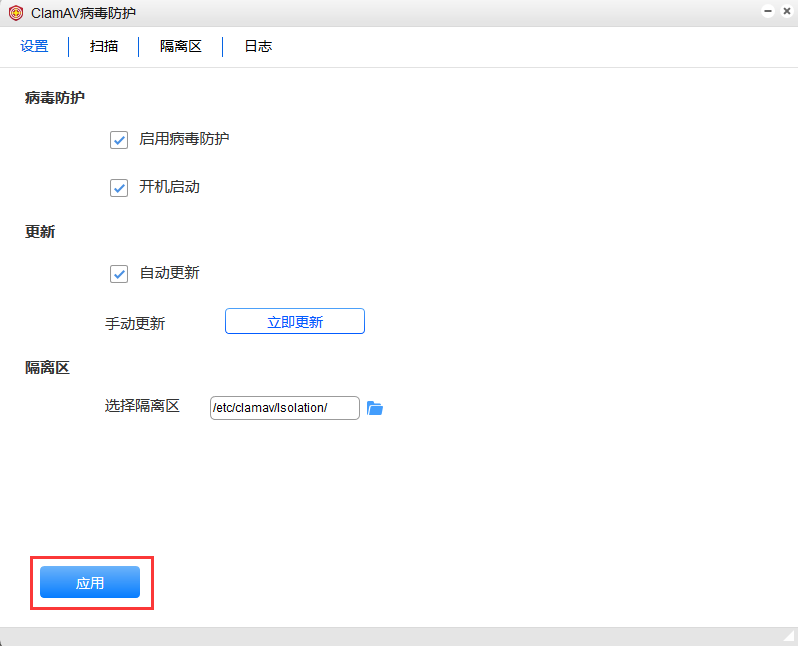Toggle the 启用病毒防护 checkbox

pos(119,140)
